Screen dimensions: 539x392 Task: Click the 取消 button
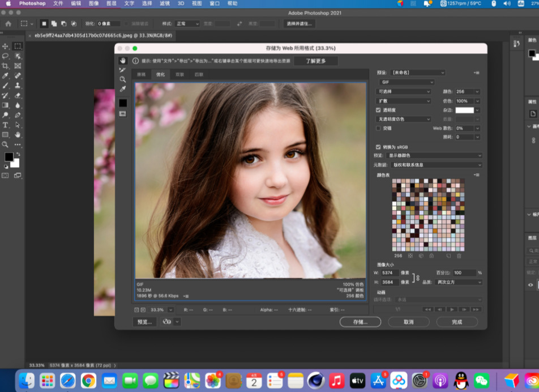tap(408, 322)
